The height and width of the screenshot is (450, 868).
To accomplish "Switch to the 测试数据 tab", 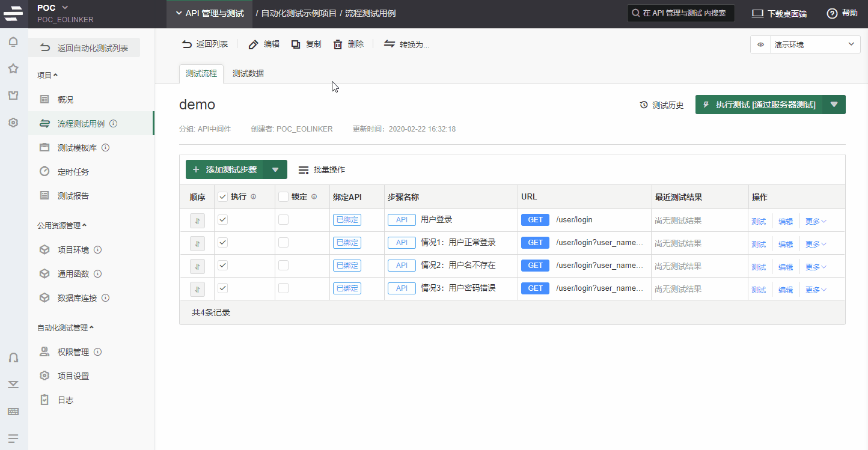I will point(248,74).
